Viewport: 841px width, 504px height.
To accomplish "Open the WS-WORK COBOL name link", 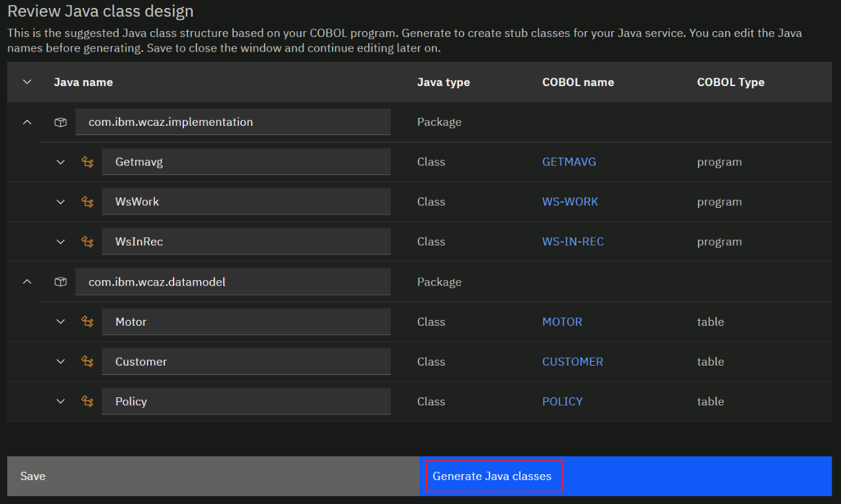I will click(x=570, y=201).
